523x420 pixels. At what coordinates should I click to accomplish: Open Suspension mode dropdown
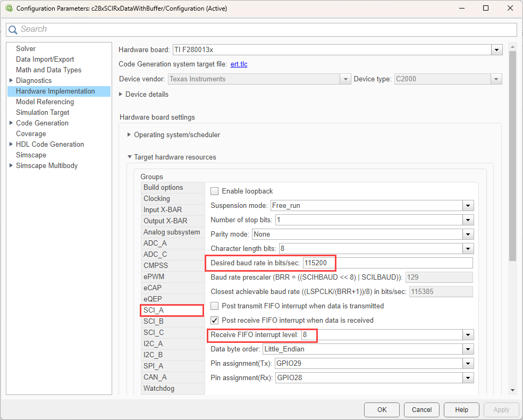[468, 206]
